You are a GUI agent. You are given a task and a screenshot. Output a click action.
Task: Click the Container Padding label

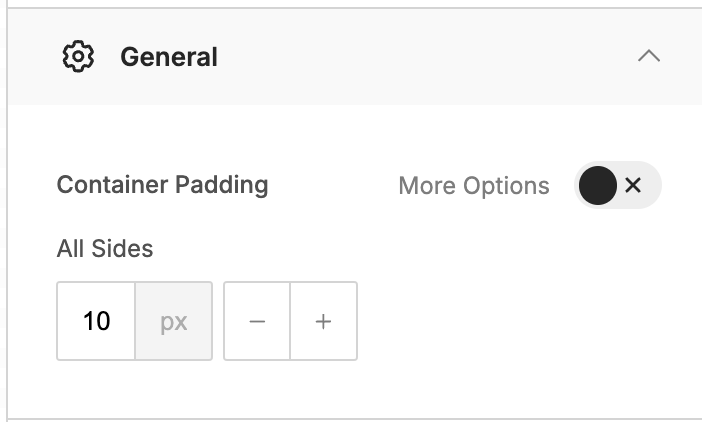pyautogui.click(x=163, y=185)
